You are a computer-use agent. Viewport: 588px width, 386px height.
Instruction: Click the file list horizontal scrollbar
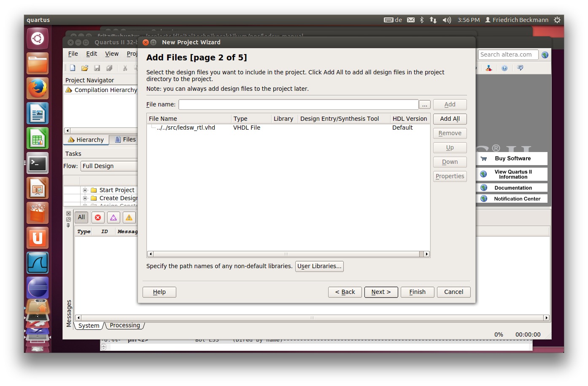286,254
